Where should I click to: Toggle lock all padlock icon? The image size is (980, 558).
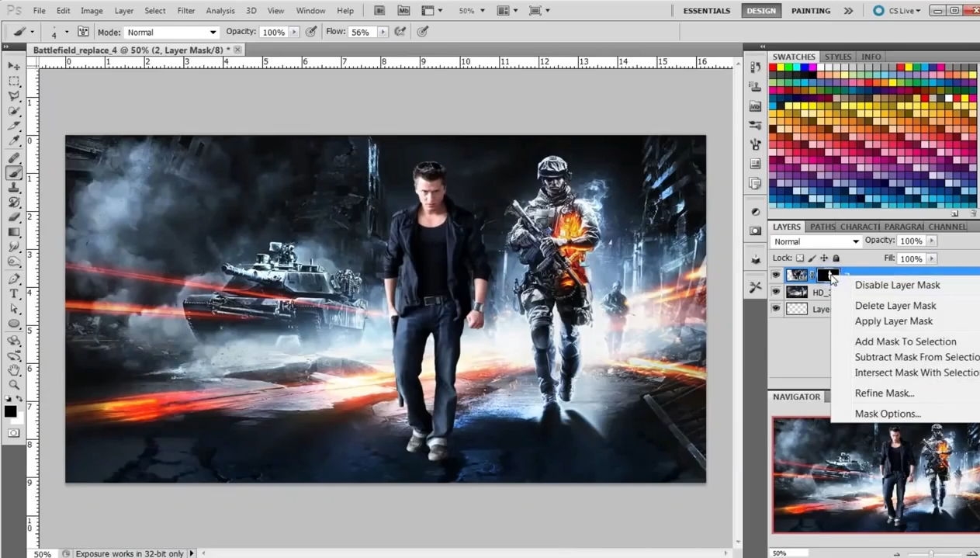836,258
